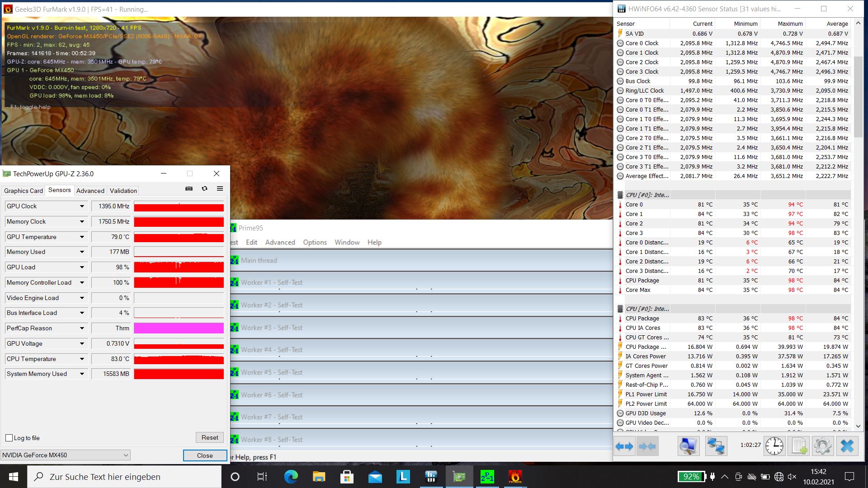Open Prime95 Help menu
This screenshot has height=488, width=868.
tap(374, 242)
